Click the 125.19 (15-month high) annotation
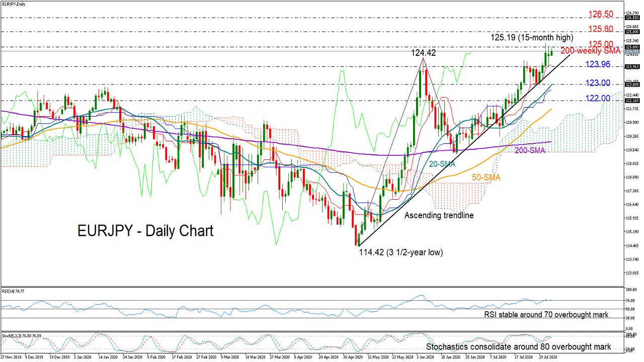644x362 pixels. (x=531, y=38)
